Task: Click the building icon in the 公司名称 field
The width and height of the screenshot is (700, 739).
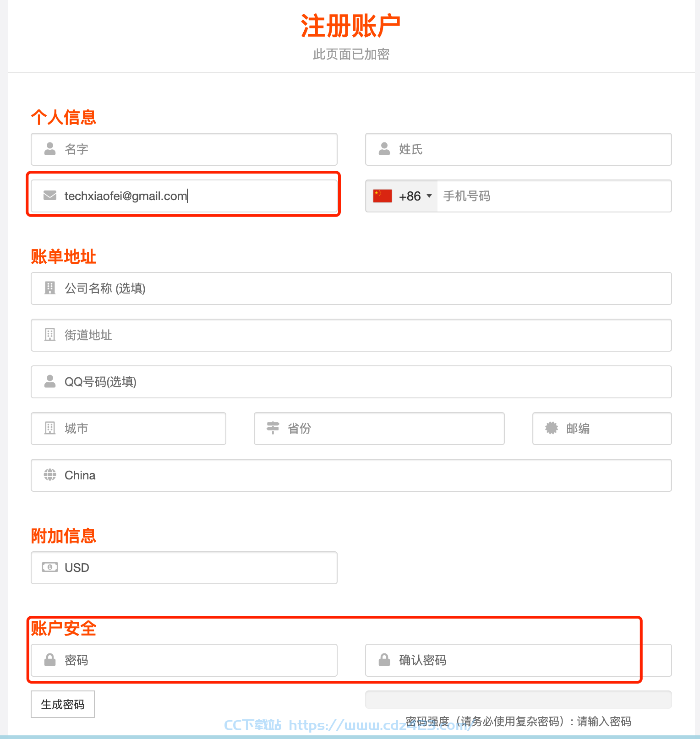Action: coord(50,288)
